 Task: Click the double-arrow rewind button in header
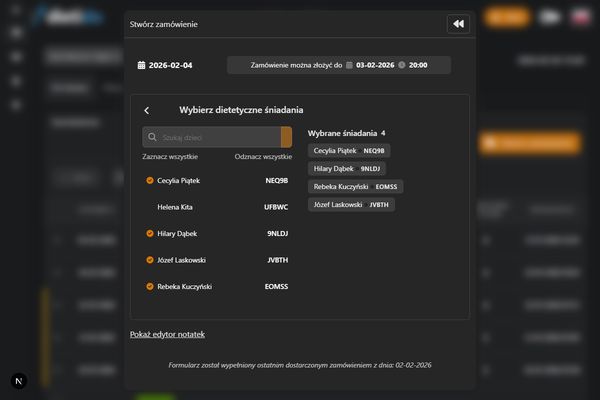click(x=457, y=24)
